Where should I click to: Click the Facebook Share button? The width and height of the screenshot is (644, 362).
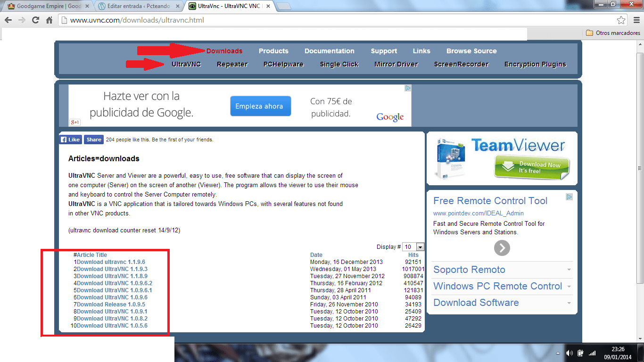click(93, 140)
